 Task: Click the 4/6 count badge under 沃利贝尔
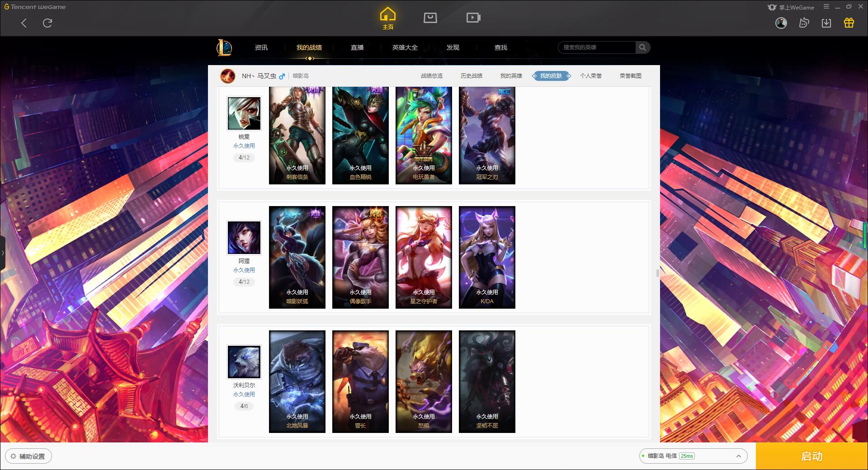pos(244,406)
